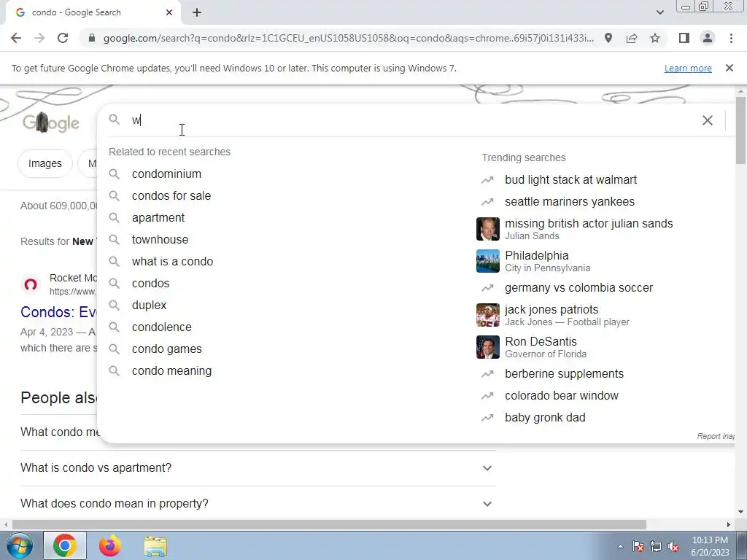Click the Rocket Mortgage result favicon
747x560 pixels.
coord(31,284)
